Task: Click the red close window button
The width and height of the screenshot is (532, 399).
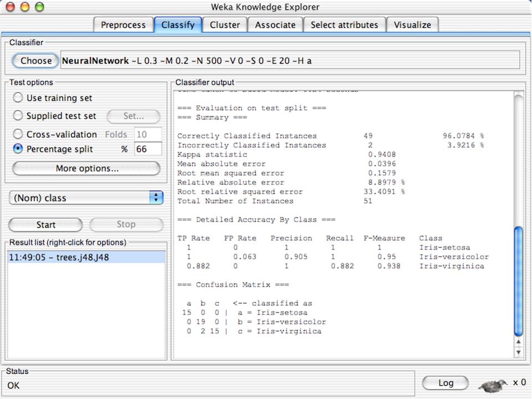Action: coord(11,7)
